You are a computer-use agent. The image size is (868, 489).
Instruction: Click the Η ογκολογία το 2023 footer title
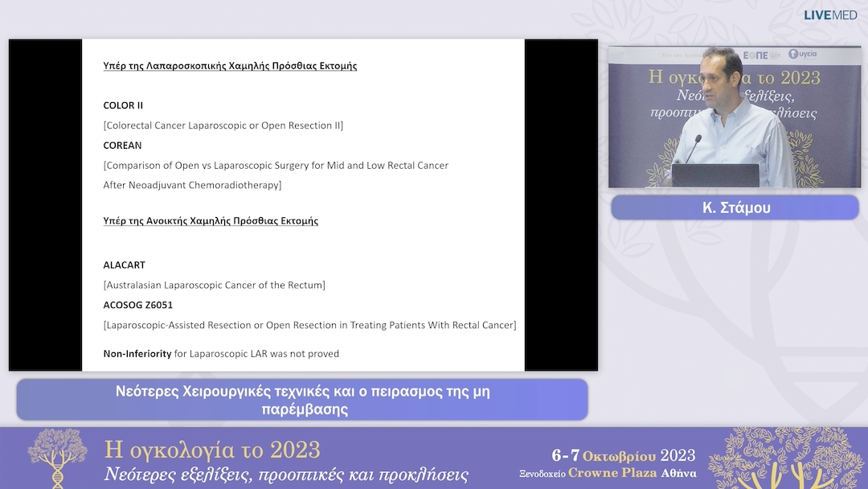coord(212,449)
